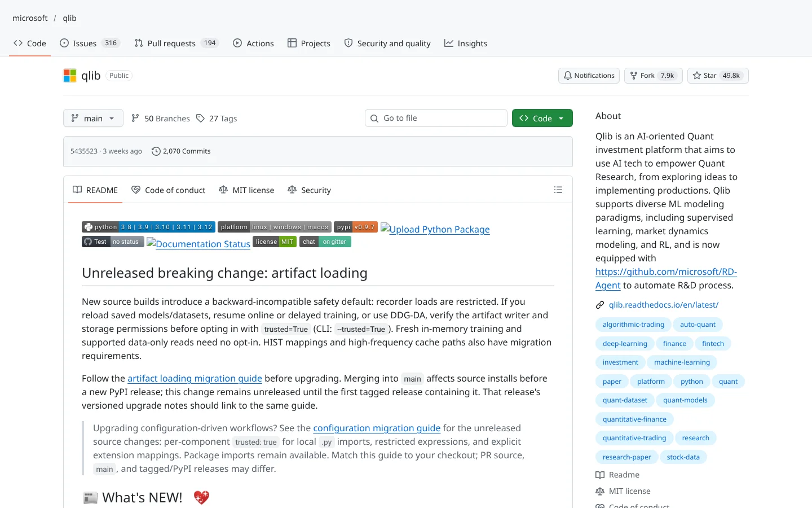
Task: Select the quant-dataset topic tag
Action: tap(625, 400)
